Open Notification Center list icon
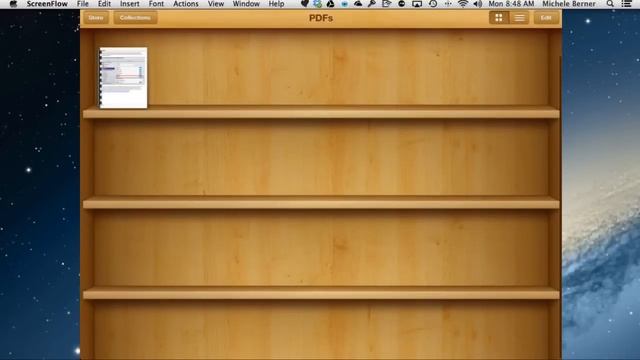Image resolution: width=640 pixels, height=360 pixels. (x=627, y=4)
